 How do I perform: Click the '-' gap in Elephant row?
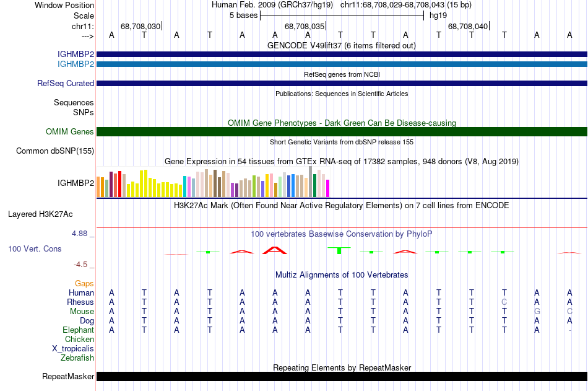(x=569, y=330)
